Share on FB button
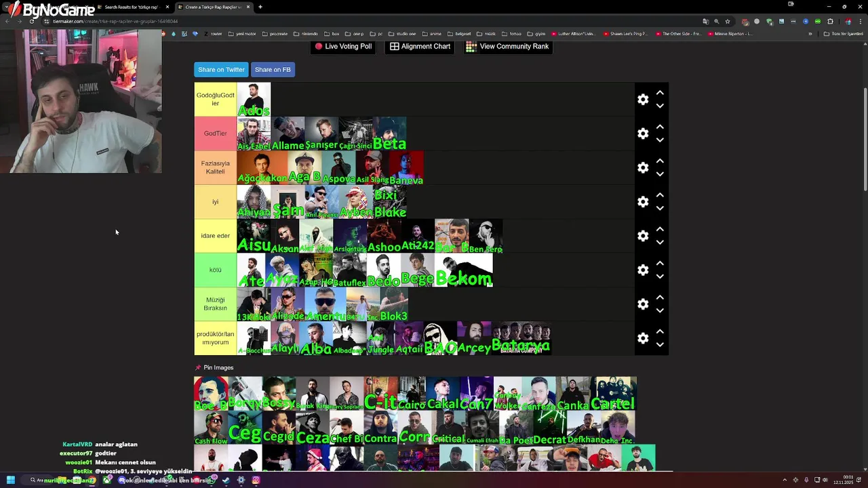The image size is (868, 488). (x=273, y=70)
